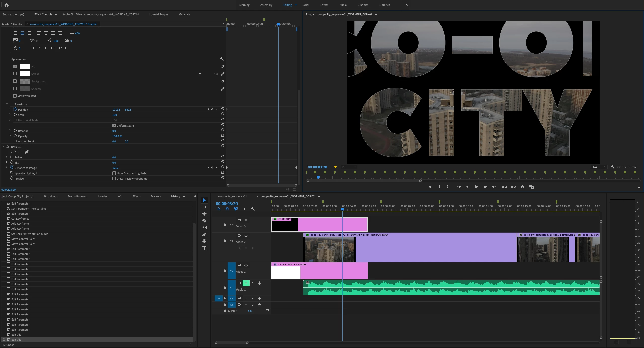This screenshot has width=644, height=348.
Task: Click the Fill white color swatch
Action: coord(25,67)
